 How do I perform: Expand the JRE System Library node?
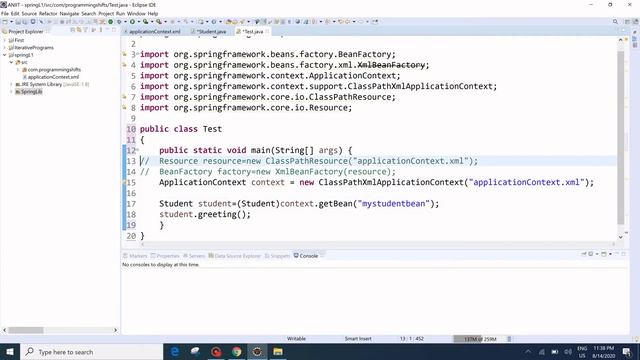point(11,84)
